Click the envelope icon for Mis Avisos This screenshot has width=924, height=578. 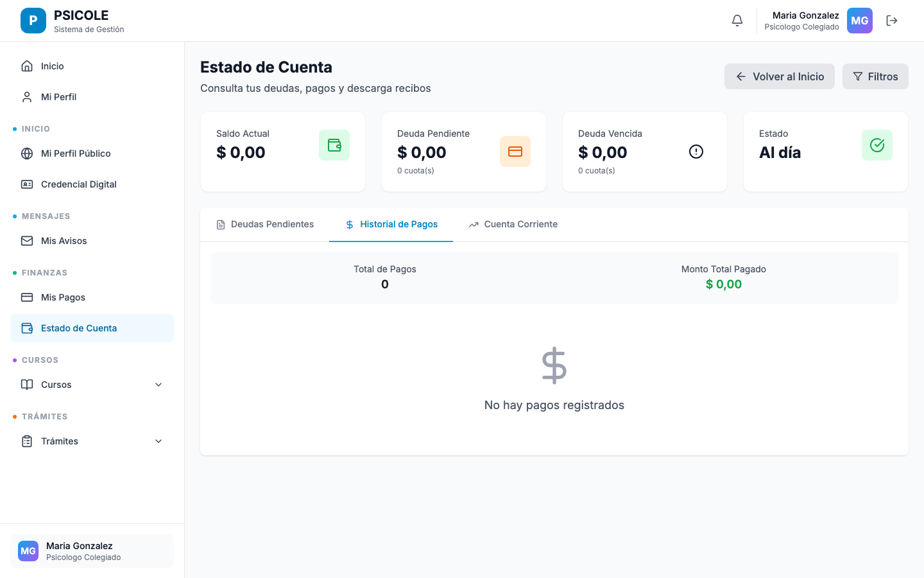point(27,241)
